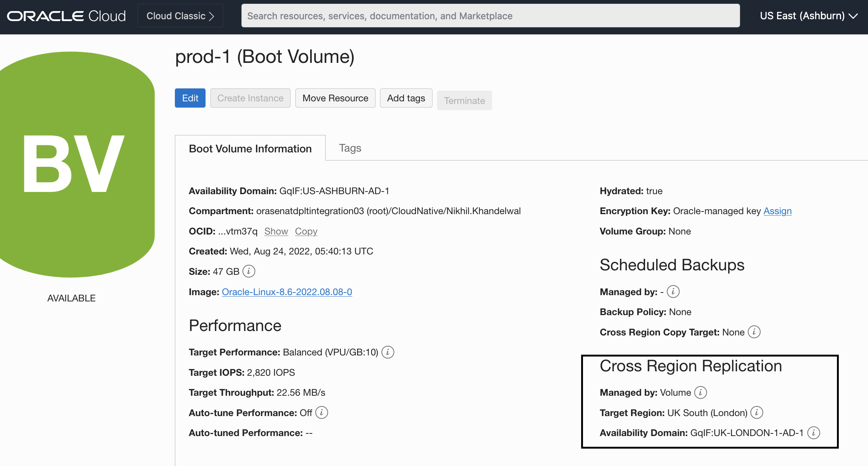This screenshot has height=466, width=868.
Task: Select the Boot Volume Information tab
Action: click(250, 148)
